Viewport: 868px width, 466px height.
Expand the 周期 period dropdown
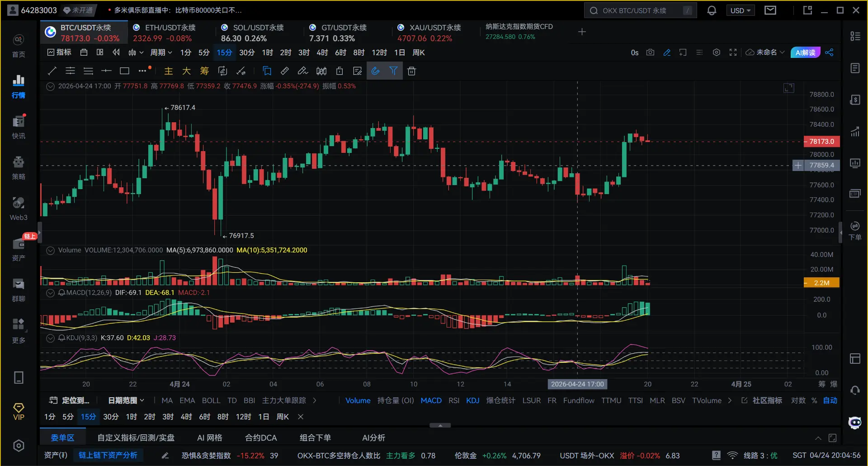point(161,52)
